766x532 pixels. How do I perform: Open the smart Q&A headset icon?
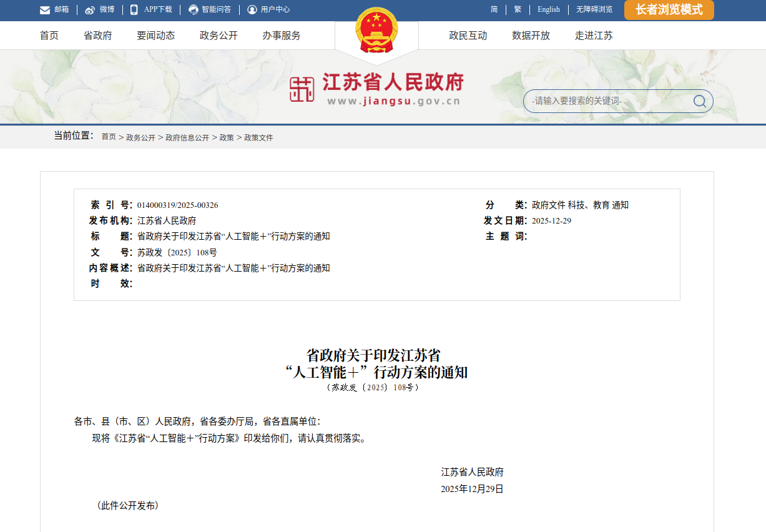click(x=194, y=10)
